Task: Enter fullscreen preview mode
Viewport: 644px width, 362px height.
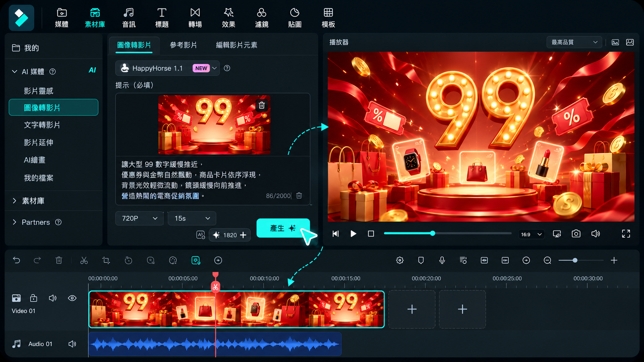Action: coord(626,234)
